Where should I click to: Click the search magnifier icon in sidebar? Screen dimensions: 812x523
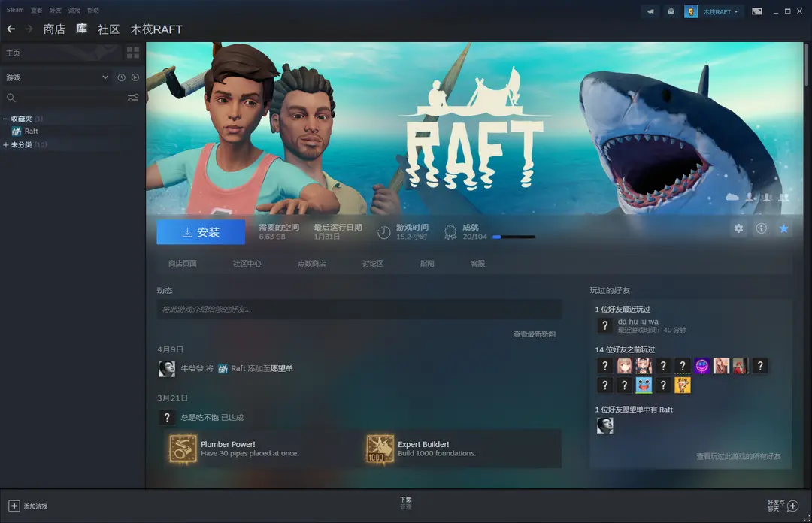11,98
